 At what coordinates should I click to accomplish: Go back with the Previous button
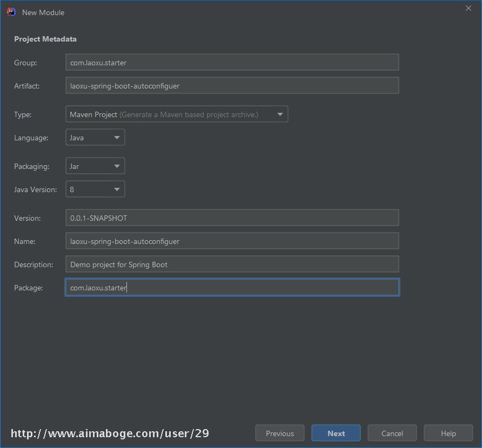click(x=280, y=433)
